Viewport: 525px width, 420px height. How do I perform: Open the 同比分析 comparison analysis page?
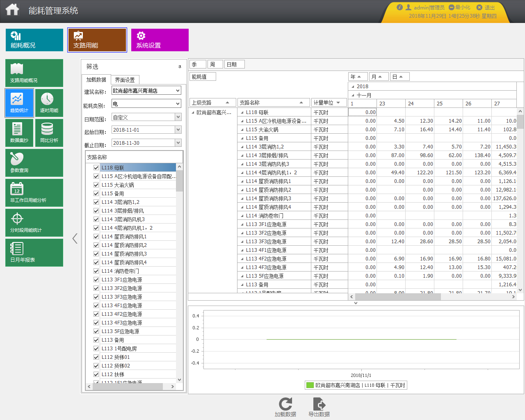point(49,132)
